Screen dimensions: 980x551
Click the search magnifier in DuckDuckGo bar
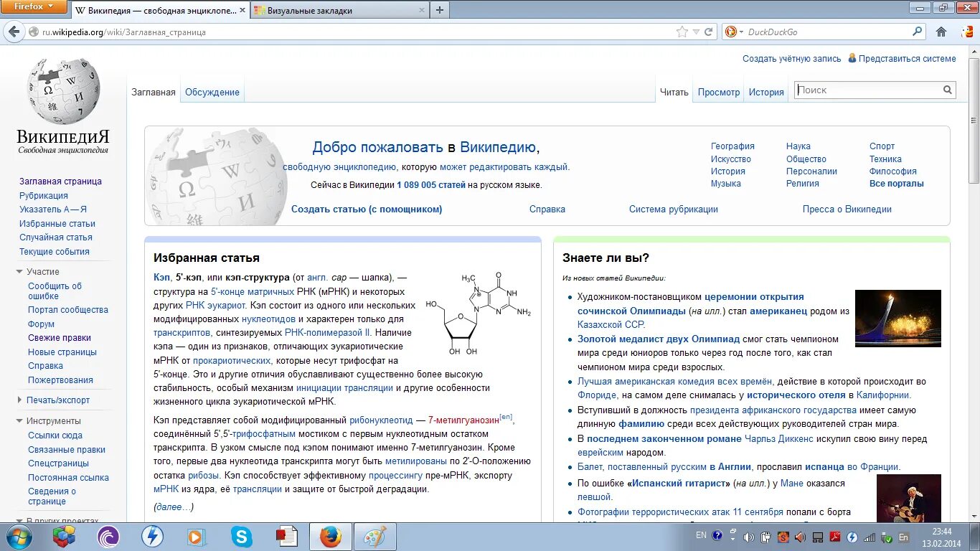917,32
